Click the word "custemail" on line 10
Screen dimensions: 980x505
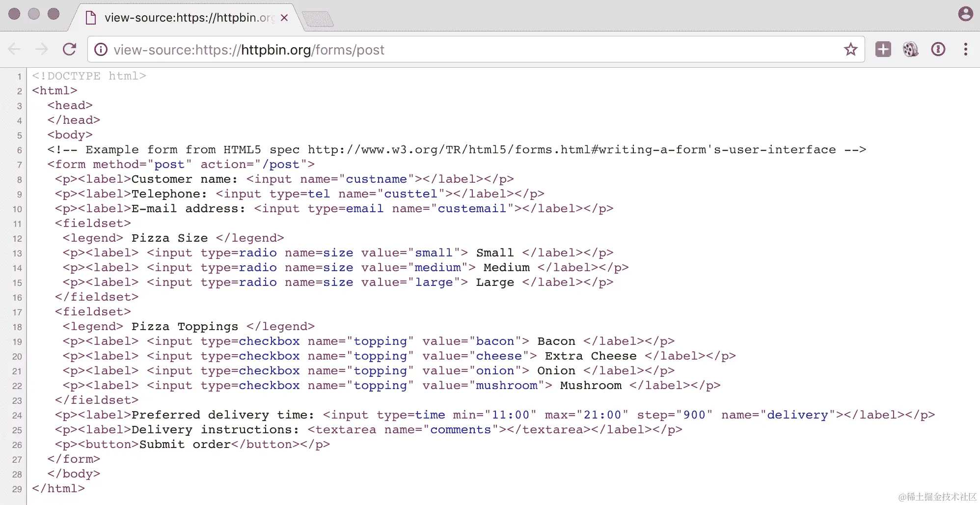(x=472, y=209)
